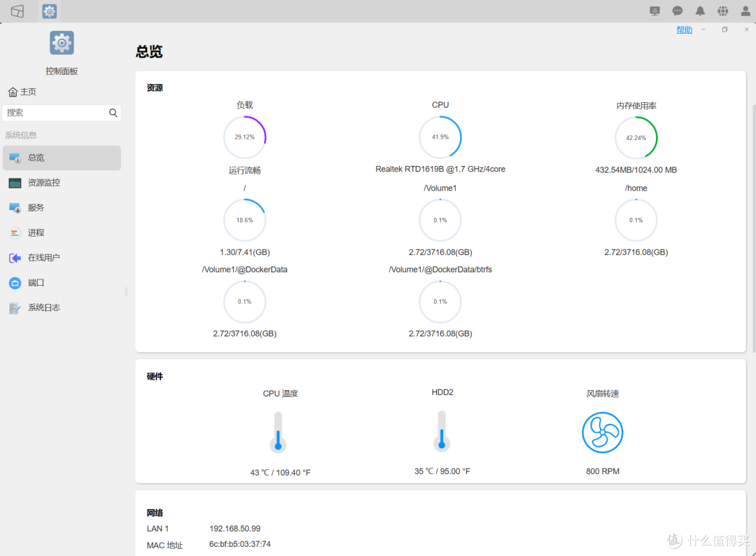Open the user account icon

(745, 11)
